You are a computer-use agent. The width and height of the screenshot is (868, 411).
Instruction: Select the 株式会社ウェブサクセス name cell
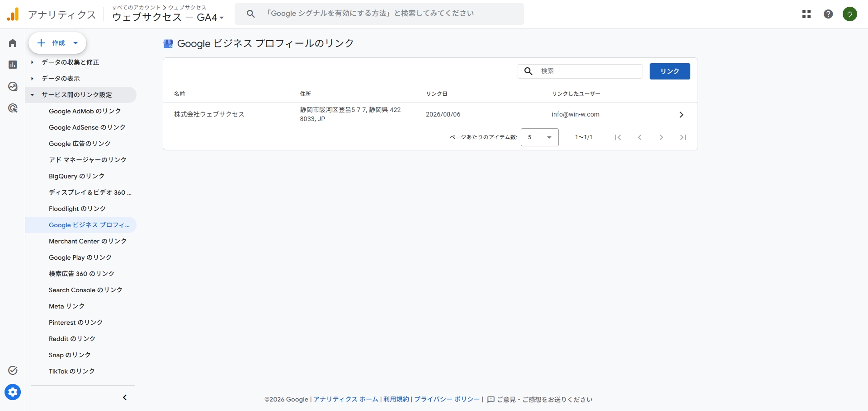point(209,115)
